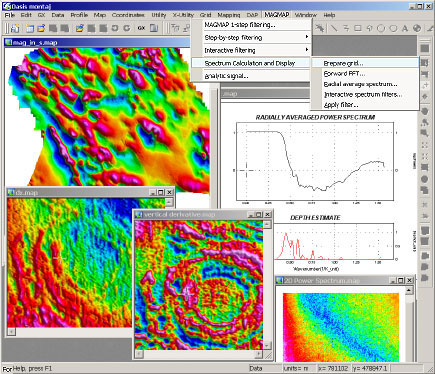Select the line drawing tool
The image size is (435, 374).
point(334,28)
